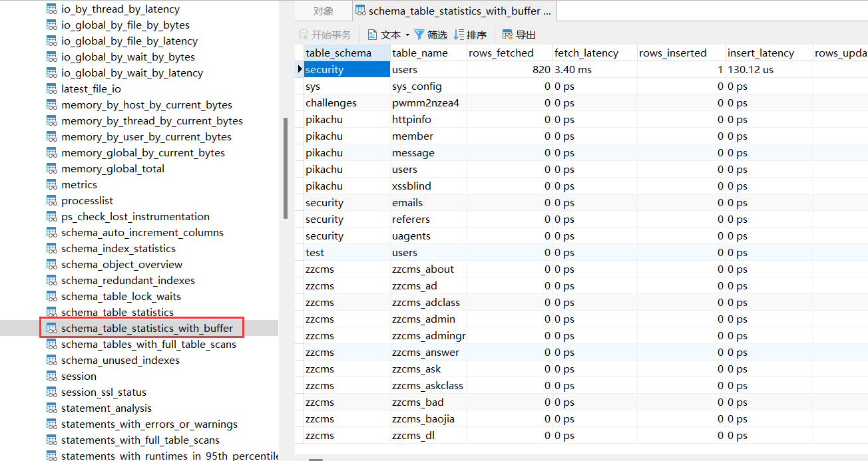Click the 开始事务 begin transaction icon
Screen dimensions: 868x461
click(x=304, y=35)
